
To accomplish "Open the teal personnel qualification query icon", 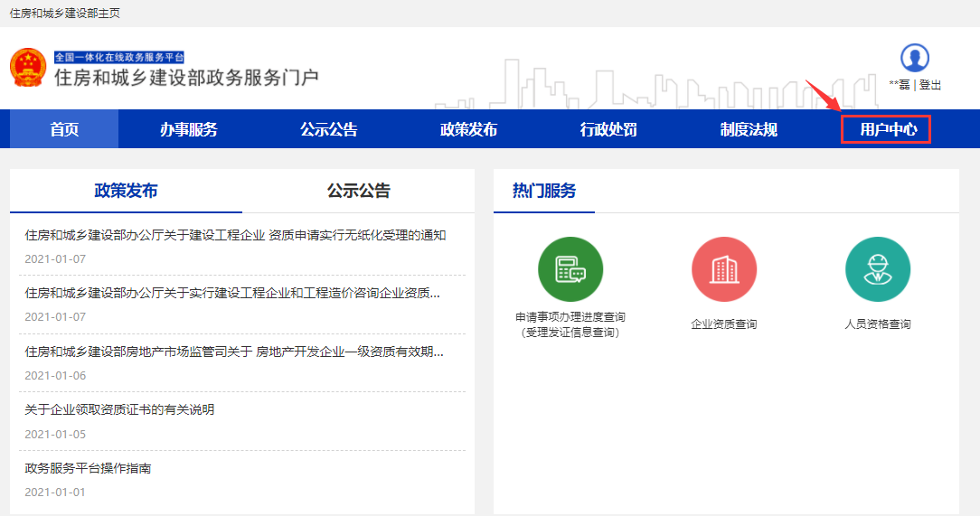I will pos(877,269).
